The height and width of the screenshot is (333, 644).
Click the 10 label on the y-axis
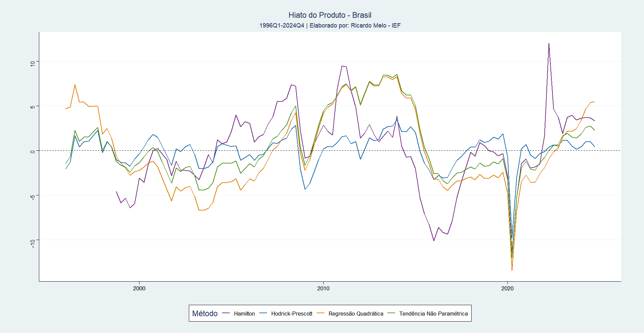(33, 63)
